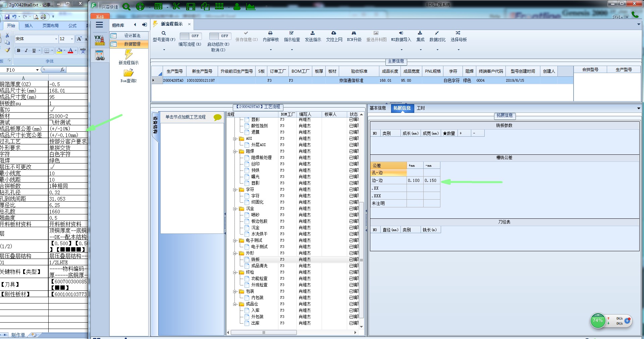Open Bom查询2 folder icon
644x339 pixels.
coord(128,73)
